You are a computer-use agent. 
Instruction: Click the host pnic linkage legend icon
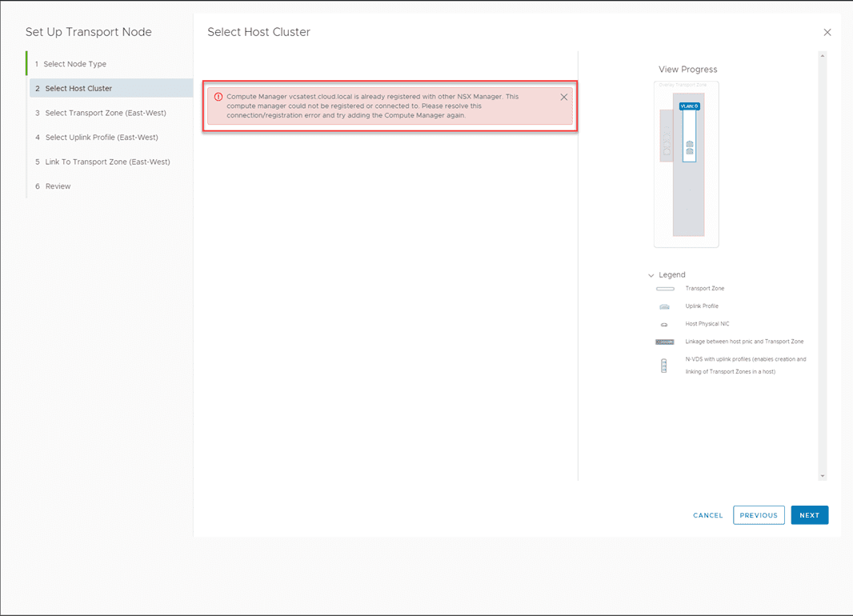663,342
